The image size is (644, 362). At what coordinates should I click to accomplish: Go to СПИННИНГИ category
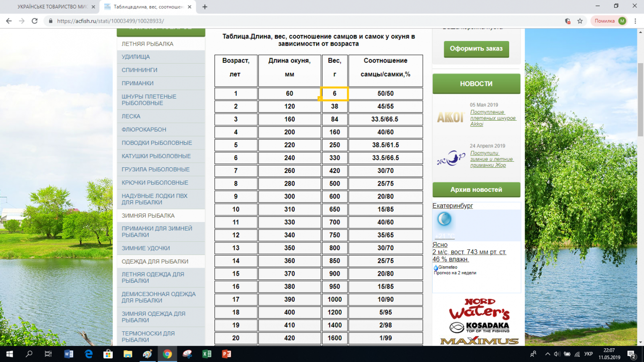click(x=161, y=70)
